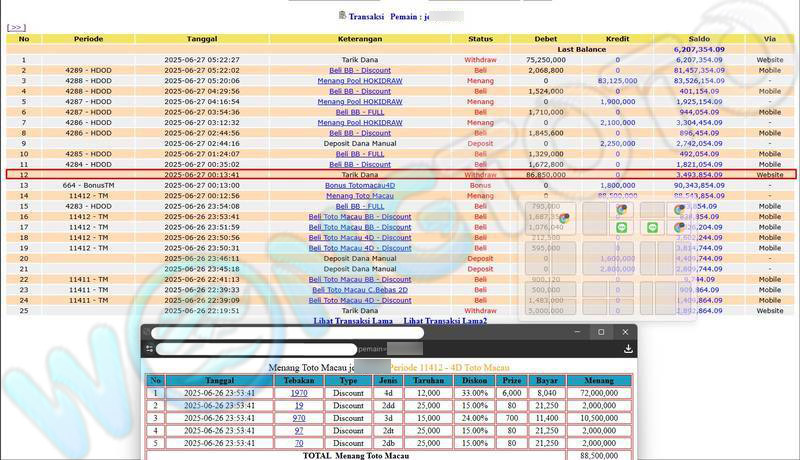Screen dimensions: 800x460
Task: Open the Lihat Transaksi Lama2 link
Action: click(445, 320)
